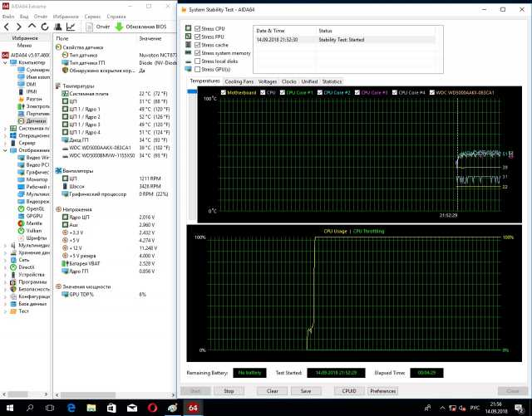This screenshot has height=416, width=532.
Task: Select Stability Test Started log row
Action: pos(344,40)
